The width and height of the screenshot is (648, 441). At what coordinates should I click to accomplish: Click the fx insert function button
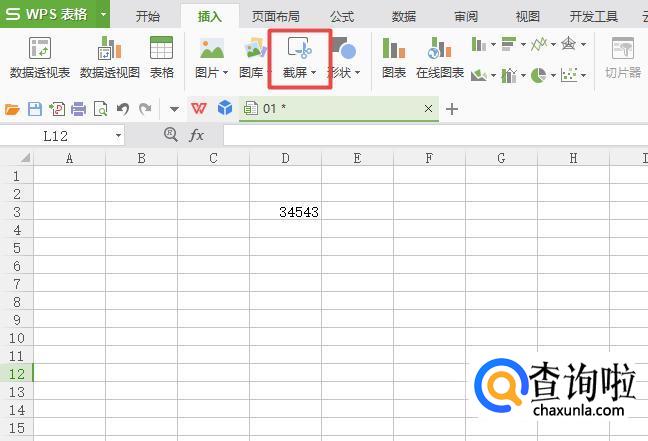pos(196,135)
